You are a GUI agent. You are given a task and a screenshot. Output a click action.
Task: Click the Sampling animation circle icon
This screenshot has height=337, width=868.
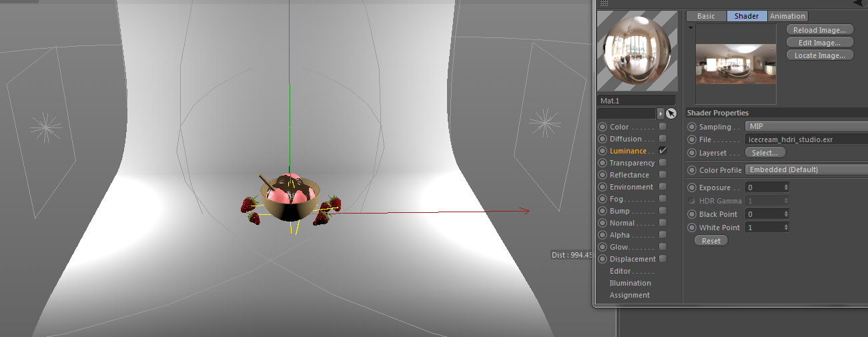click(692, 127)
